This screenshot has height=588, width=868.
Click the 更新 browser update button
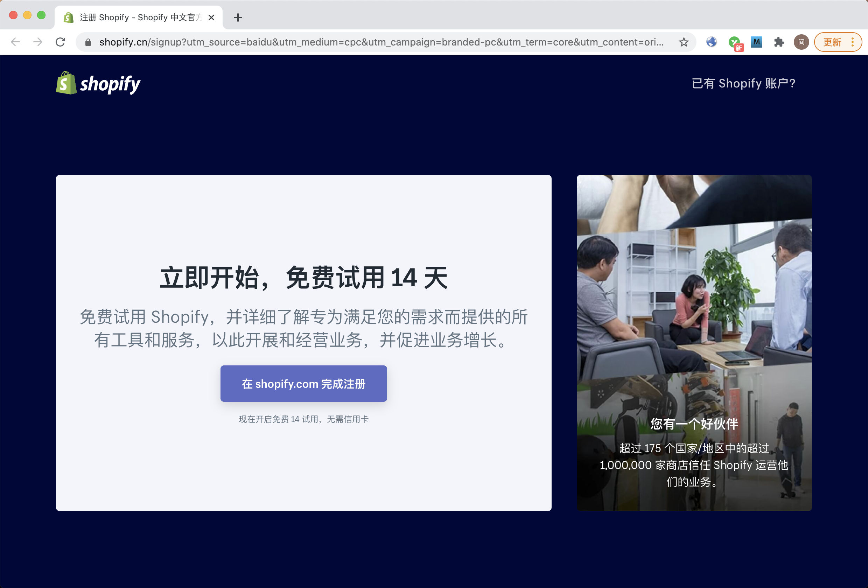832,42
